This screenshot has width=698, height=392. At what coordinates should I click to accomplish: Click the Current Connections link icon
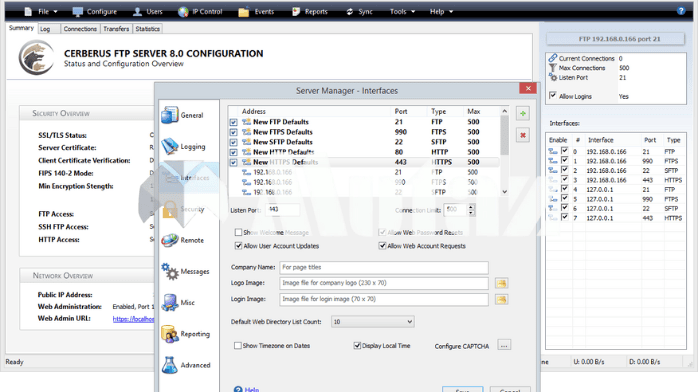tap(552, 58)
